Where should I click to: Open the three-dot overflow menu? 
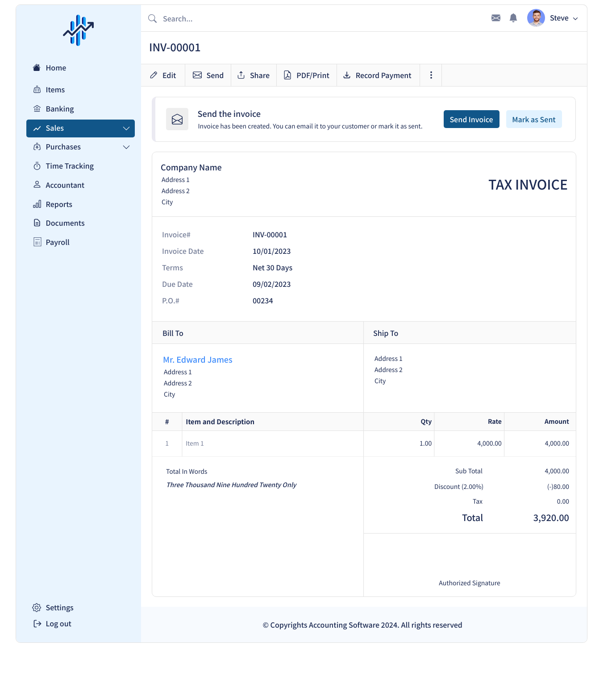(431, 75)
